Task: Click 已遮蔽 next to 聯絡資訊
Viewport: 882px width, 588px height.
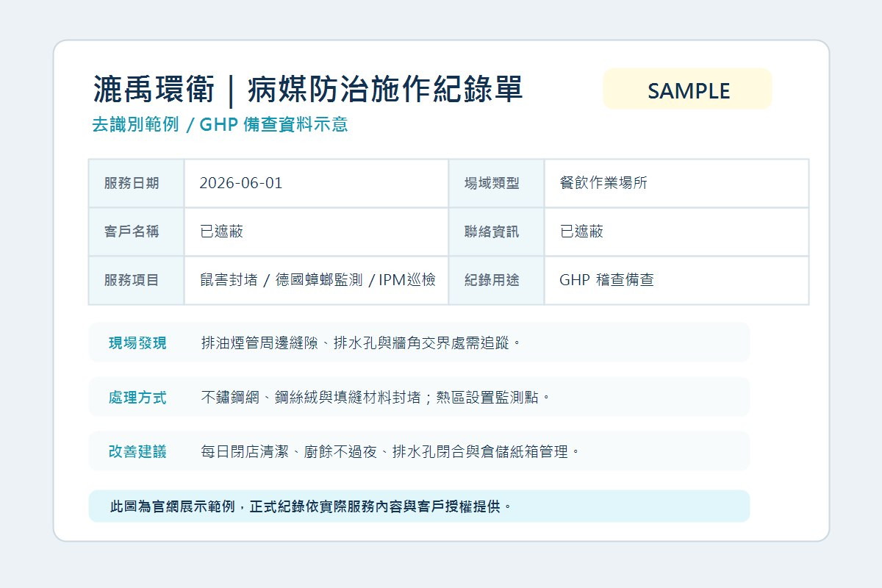Action: tap(581, 232)
